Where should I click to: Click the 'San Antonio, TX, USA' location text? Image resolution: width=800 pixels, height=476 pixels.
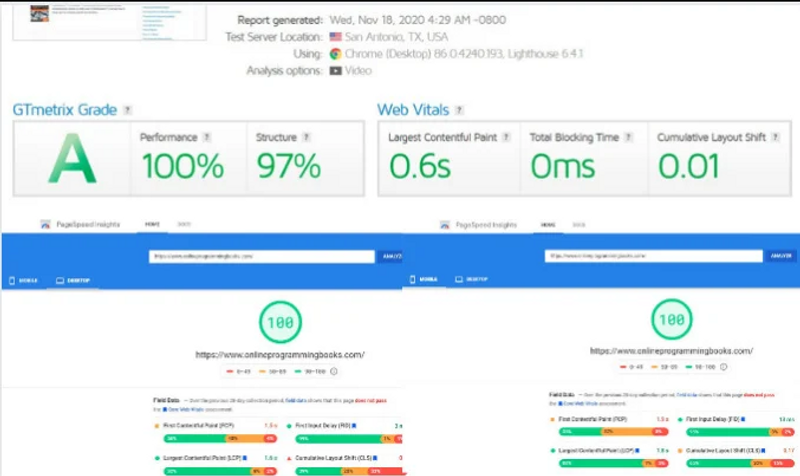[396, 37]
